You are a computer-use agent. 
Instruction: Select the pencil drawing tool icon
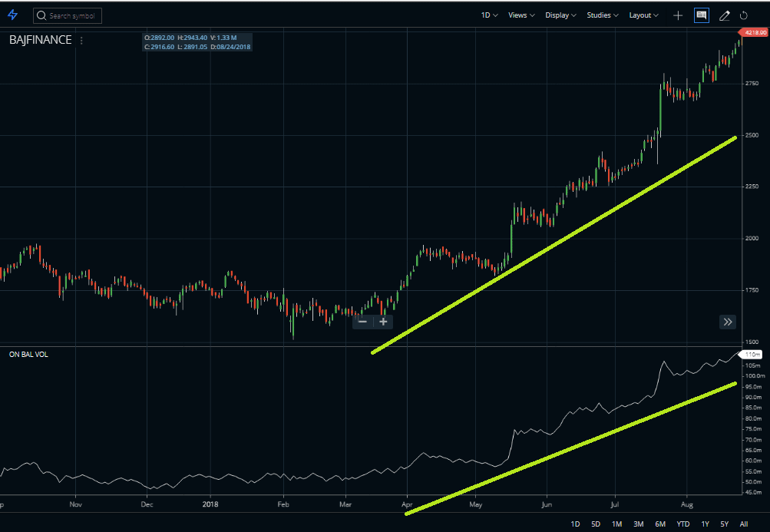[x=725, y=15]
